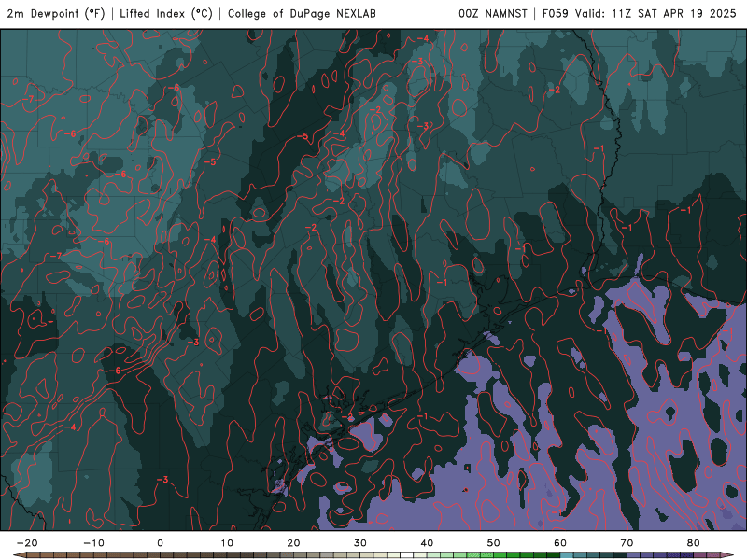The height and width of the screenshot is (560, 747).
Task: Click the 'F059' forecast hour text
Action: (x=556, y=13)
